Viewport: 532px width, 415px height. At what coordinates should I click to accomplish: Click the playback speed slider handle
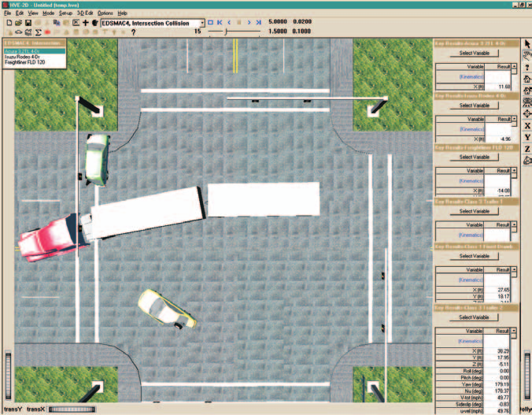(226, 31)
